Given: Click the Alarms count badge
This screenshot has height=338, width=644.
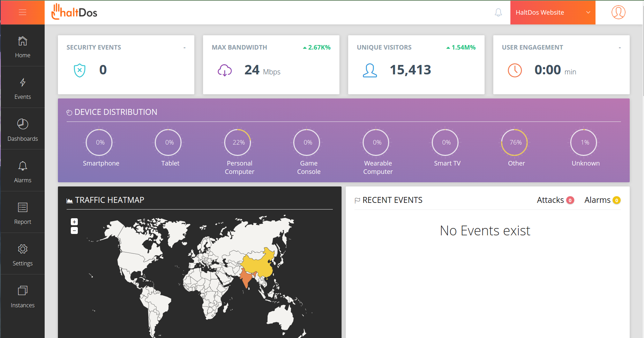Looking at the screenshot, I should pyautogui.click(x=617, y=200).
